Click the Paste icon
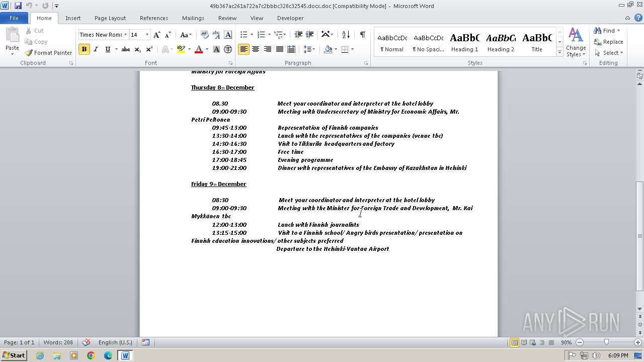The image size is (644, 362). (x=12, y=35)
